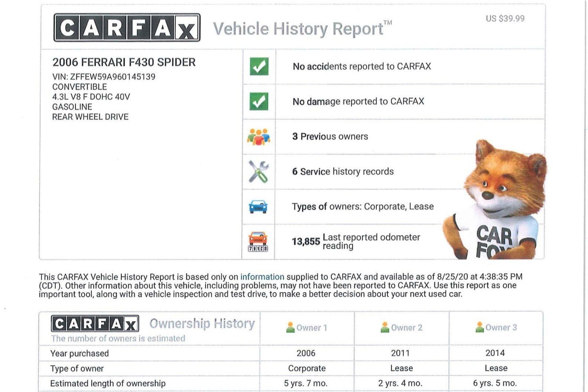Click 'Last reported odometer reading' label
The height and width of the screenshot is (392, 588).
[x=371, y=241]
